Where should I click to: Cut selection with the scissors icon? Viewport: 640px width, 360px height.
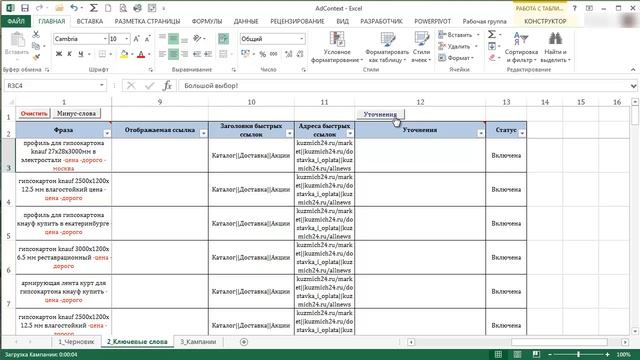point(36,34)
